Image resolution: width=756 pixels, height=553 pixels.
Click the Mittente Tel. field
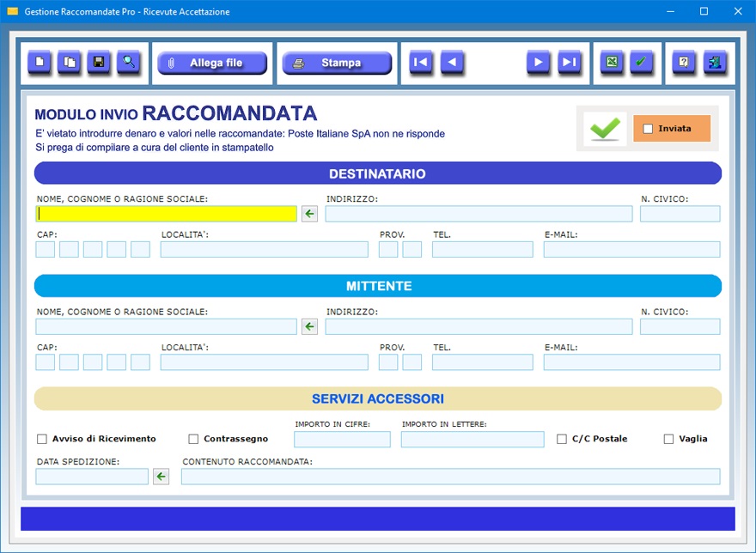coord(483,362)
